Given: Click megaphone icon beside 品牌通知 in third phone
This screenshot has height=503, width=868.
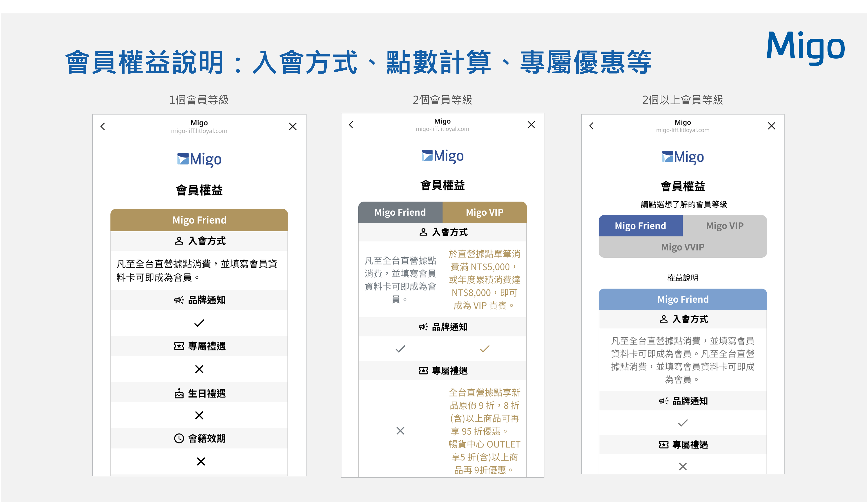Looking at the screenshot, I should [663, 401].
